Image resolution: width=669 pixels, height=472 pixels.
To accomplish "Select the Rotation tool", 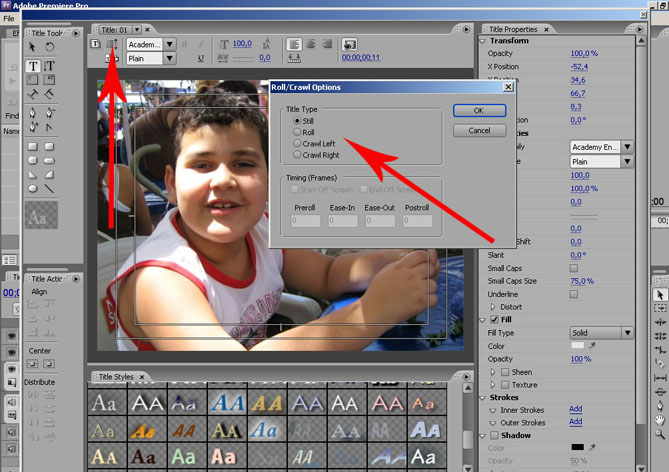I will pyautogui.click(x=49, y=46).
